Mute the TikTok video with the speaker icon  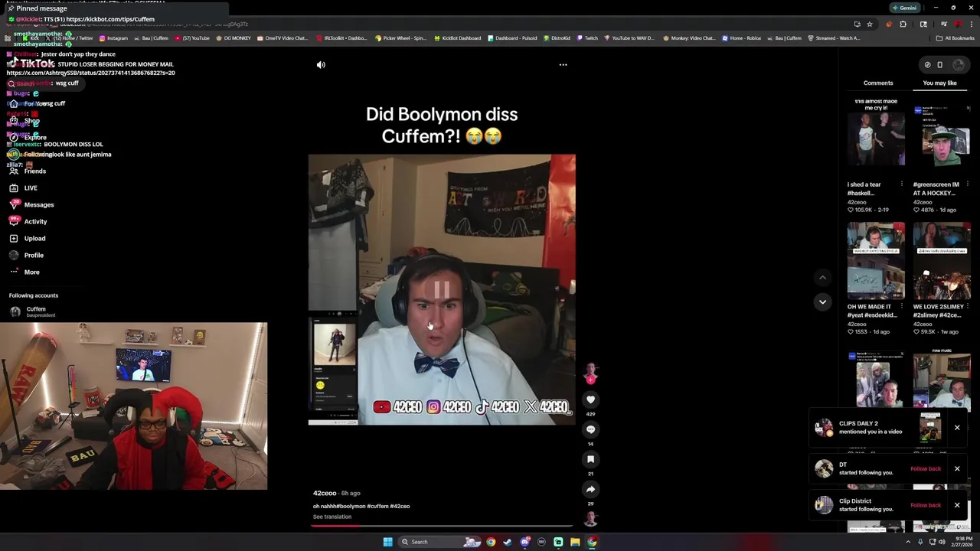[321, 65]
